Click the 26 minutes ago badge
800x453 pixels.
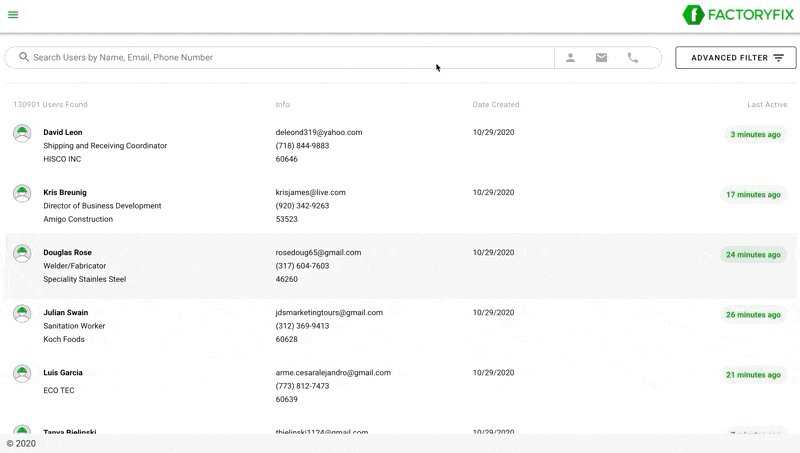[754, 315]
